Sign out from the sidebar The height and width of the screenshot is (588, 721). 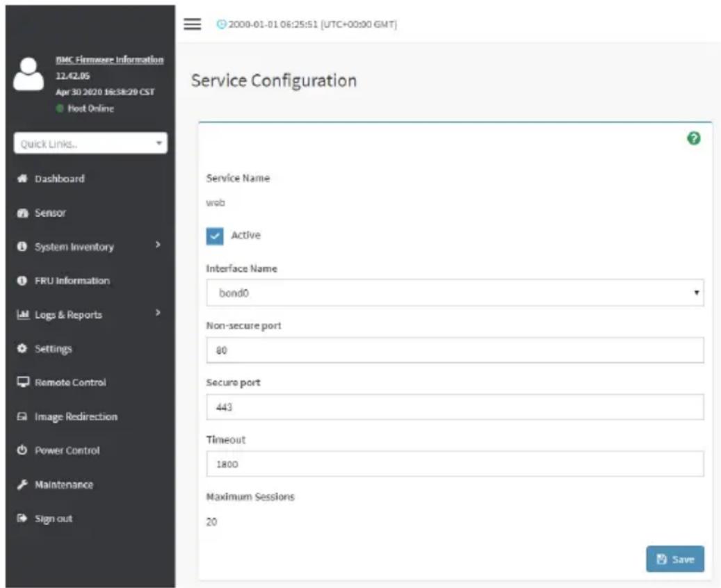pos(54,518)
